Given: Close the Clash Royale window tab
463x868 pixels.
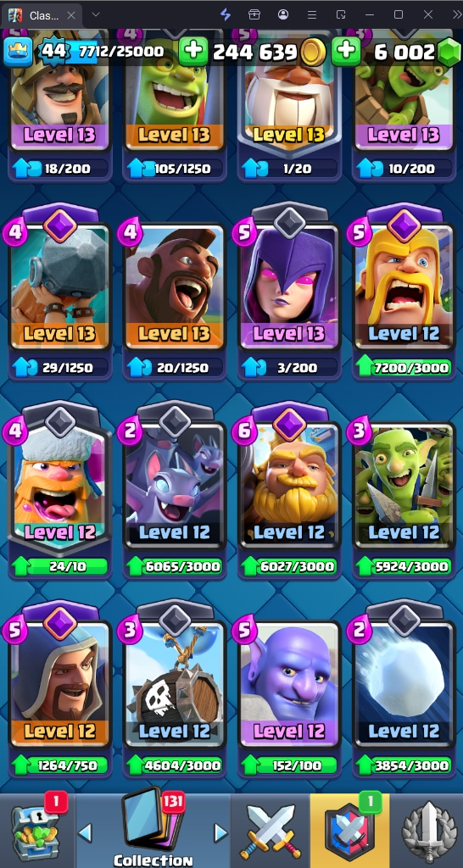Looking at the screenshot, I should point(71,15).
